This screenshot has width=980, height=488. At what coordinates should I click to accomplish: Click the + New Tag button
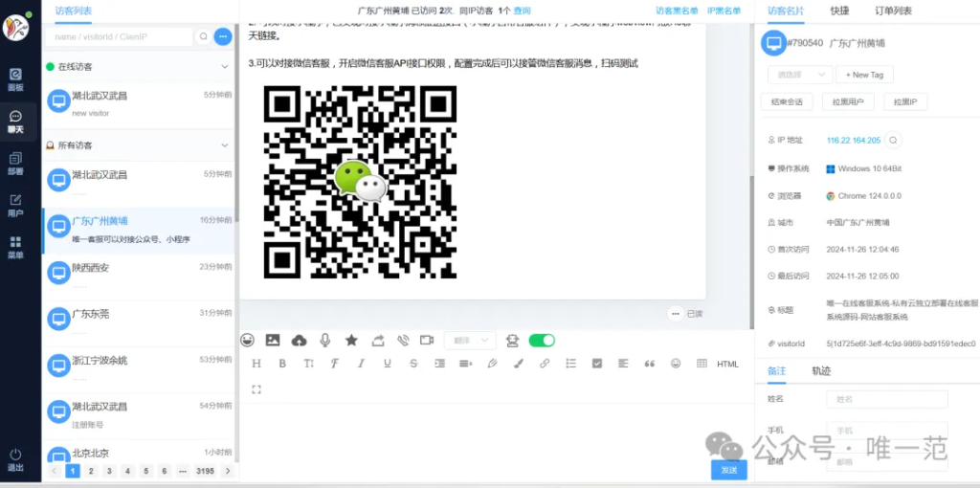click(864, 75)
